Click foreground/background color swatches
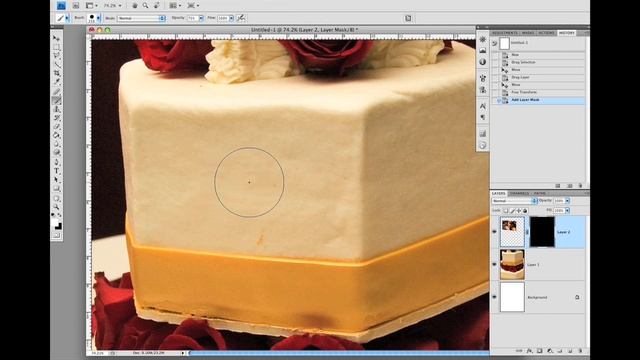 tap(57, 224)
